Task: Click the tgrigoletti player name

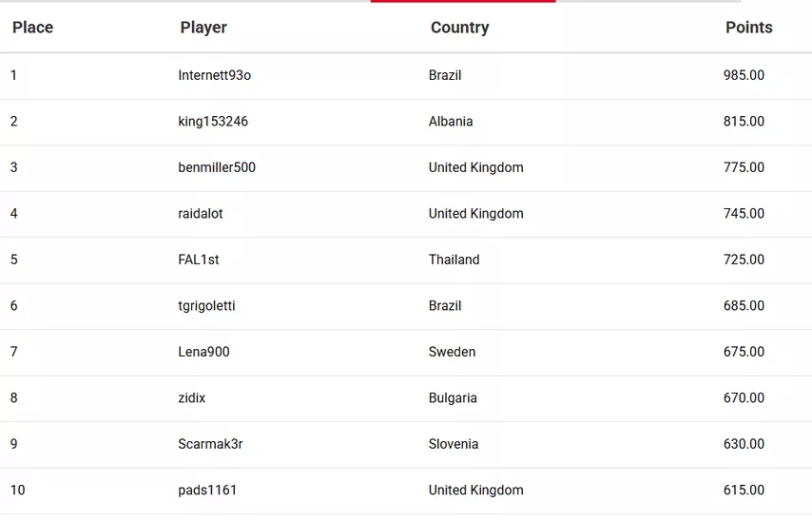Action: point(206,306)
